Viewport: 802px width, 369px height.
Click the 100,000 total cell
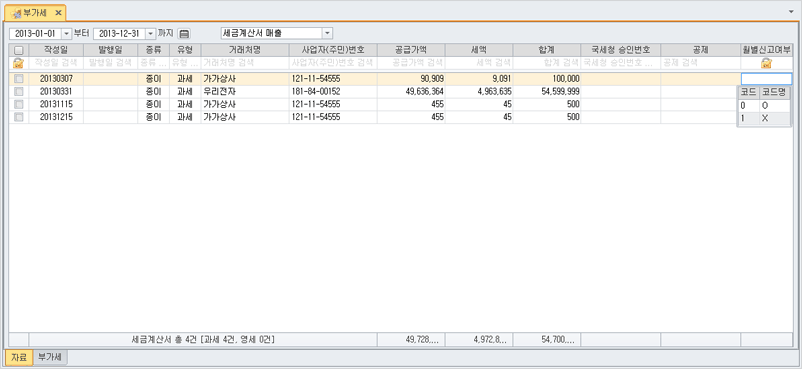coord(547,79)
